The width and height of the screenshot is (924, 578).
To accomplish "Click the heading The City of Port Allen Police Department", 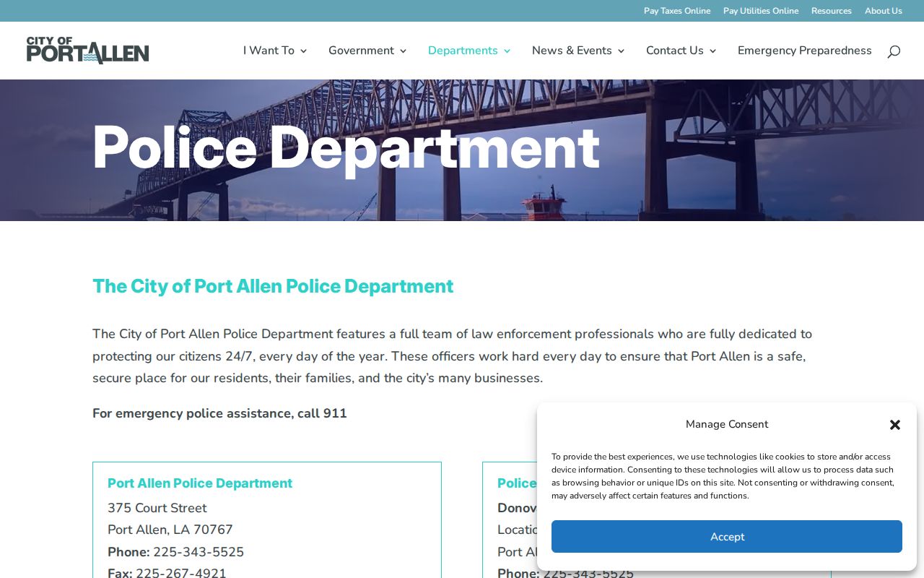I will point(273,286).
